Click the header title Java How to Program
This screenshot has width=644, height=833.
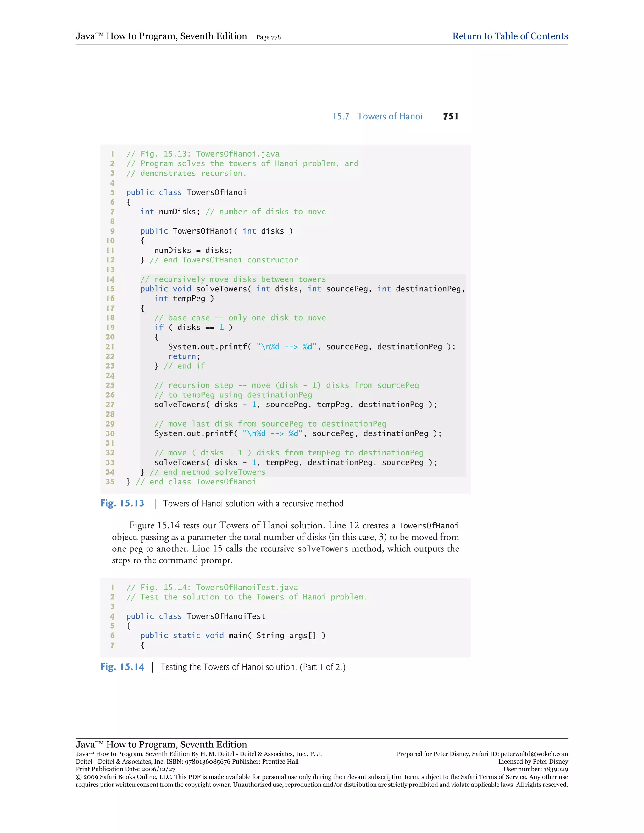(x=161, y=36)
